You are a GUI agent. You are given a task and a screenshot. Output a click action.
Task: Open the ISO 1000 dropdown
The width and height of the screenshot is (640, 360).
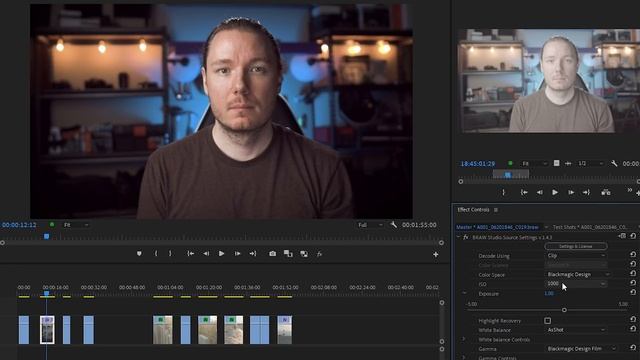(x=576, y=284)
